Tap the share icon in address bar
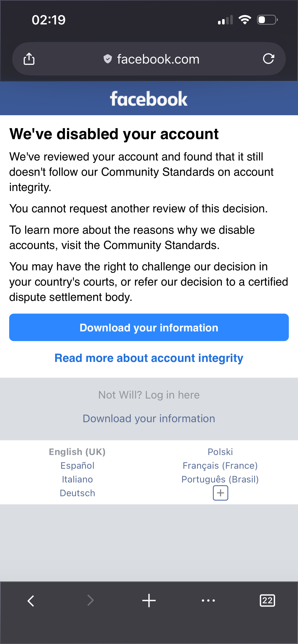298x644 pixels. coord(29,58)
